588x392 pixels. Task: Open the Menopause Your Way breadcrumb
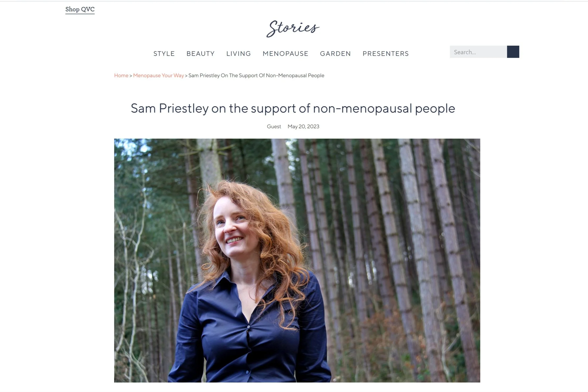[x=158, y=75]
